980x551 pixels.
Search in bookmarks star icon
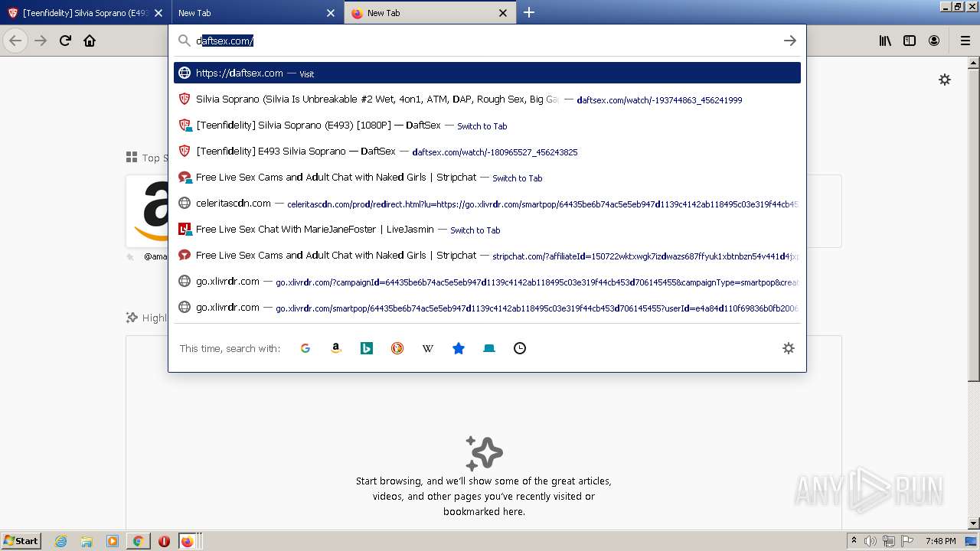click(459, 348)
